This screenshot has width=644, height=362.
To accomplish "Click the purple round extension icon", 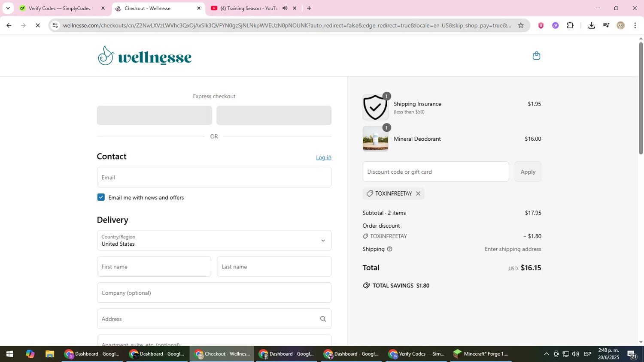I will tap(555, 25).
